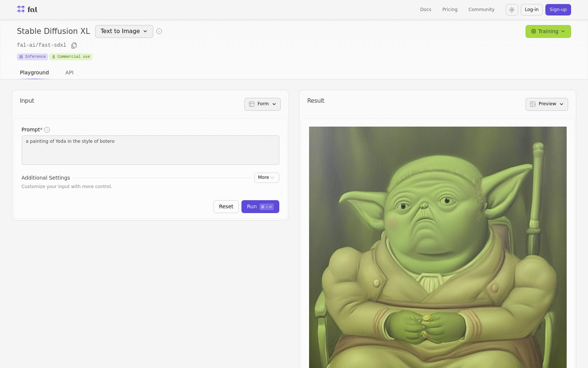Image resolution: width=588 pixels, height=368 pixels.
Task: Expand More additional settings
Action: click(266, 178)
